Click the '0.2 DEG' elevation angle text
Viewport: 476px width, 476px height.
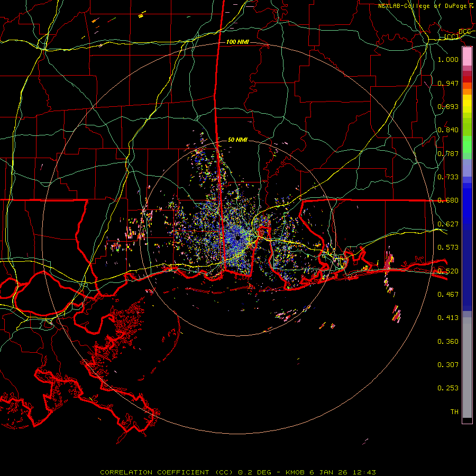point(255,472)
